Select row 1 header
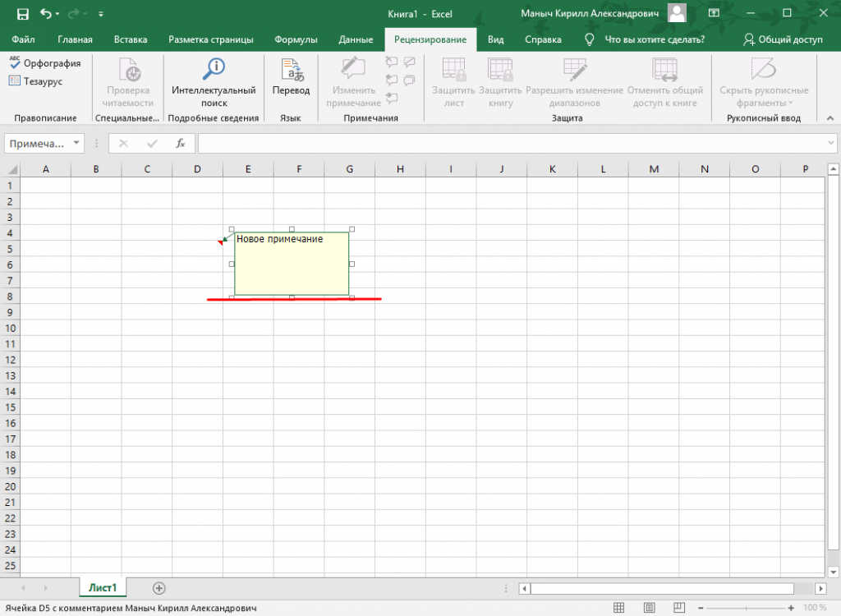This screenshot has height=616, width=841. (x=10, y=186)
